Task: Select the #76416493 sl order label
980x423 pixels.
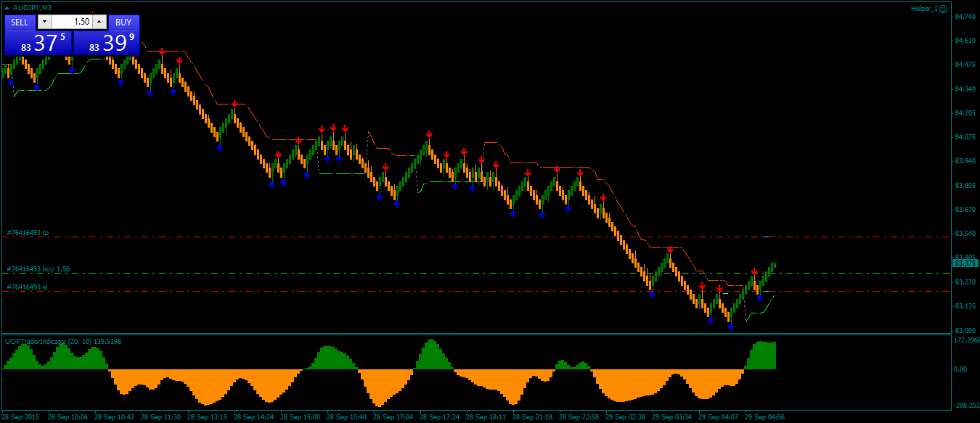Action: (x=27, y=287)
